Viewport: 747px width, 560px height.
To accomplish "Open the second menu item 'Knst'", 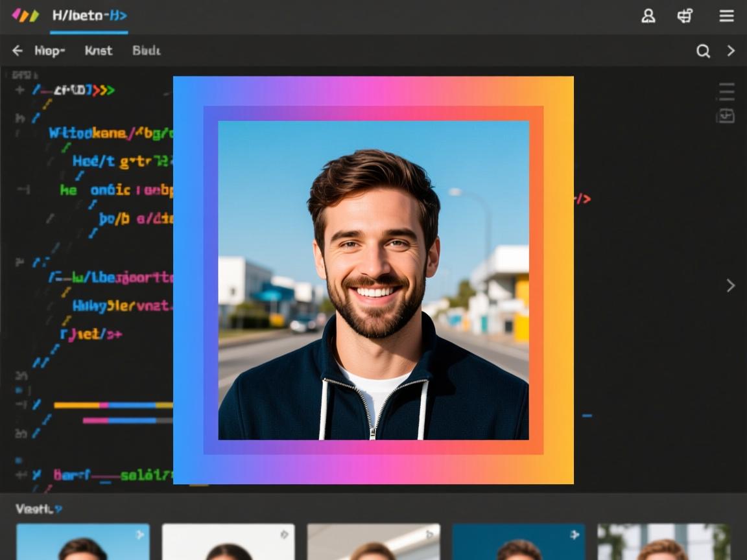I will pyautogui.click(x=99, y=51).
